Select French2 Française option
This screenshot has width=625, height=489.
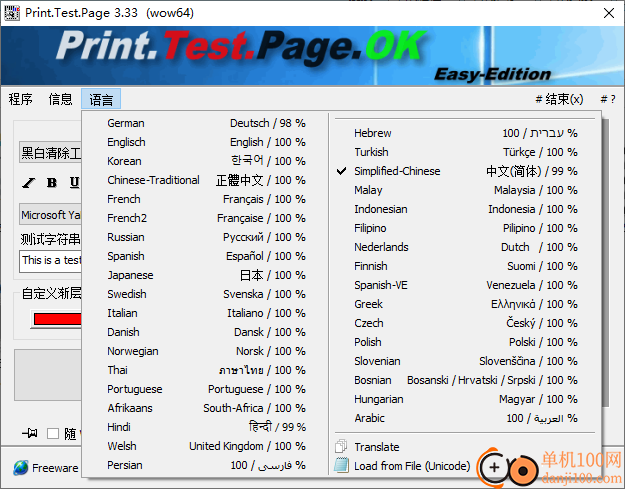206,218
